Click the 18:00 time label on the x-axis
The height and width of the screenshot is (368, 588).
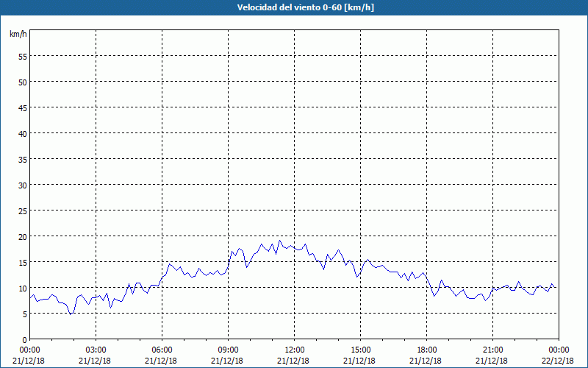[x=427, y=350]
